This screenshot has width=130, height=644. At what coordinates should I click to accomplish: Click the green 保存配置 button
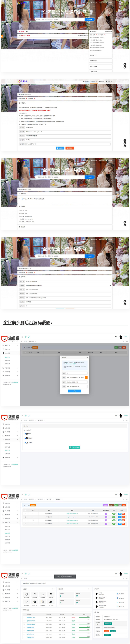[75, 447]
